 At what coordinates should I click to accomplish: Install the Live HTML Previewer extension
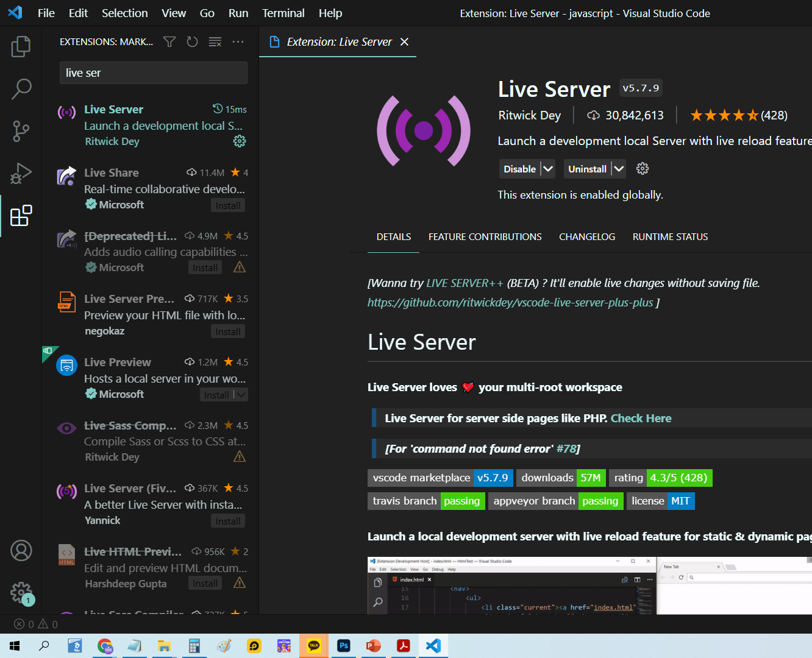click(x=205, y=584)
